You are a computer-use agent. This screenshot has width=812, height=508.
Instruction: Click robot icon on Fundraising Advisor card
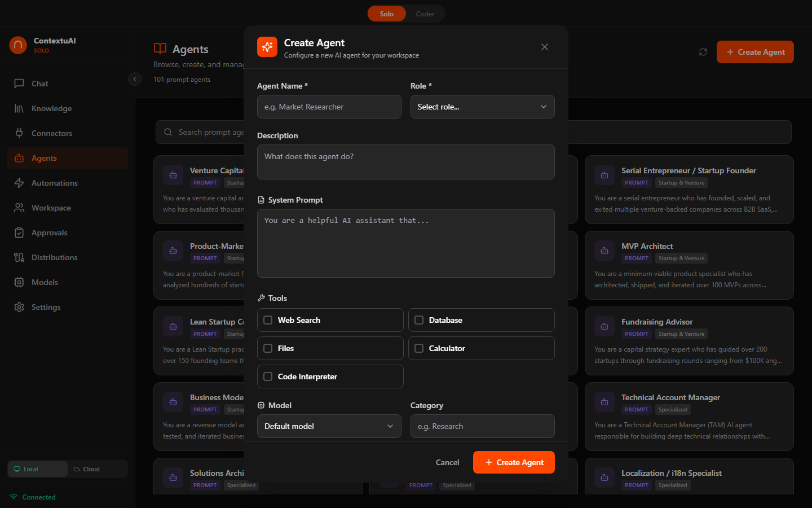[604, 326]
